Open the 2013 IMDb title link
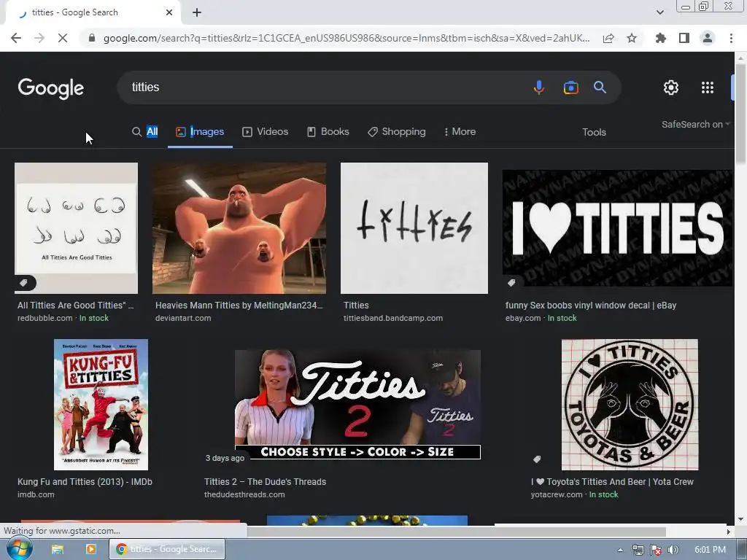 coord(85,482)
